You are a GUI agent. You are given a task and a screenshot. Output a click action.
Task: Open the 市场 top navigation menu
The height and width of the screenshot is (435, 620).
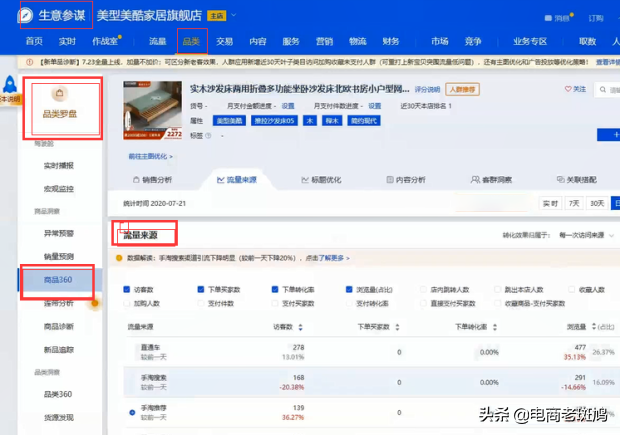point(440,41)
